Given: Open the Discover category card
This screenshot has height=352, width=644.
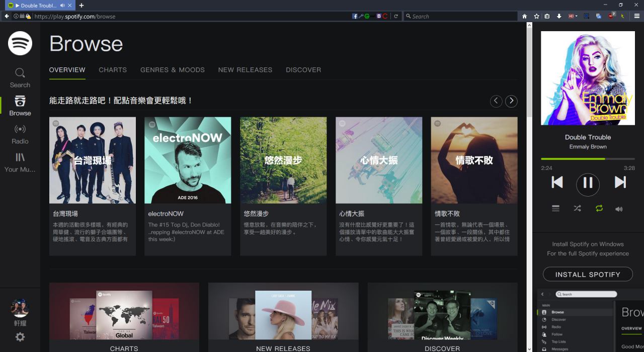Looking at the screenshot, I should pyautogui.click(x=442, y=317).
